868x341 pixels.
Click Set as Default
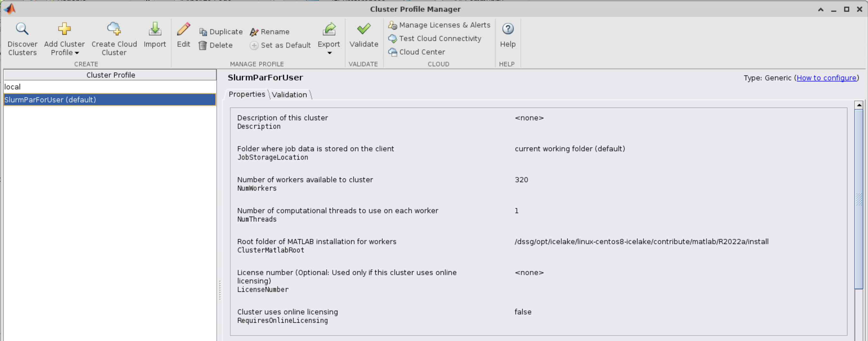(x=280, y=45)
